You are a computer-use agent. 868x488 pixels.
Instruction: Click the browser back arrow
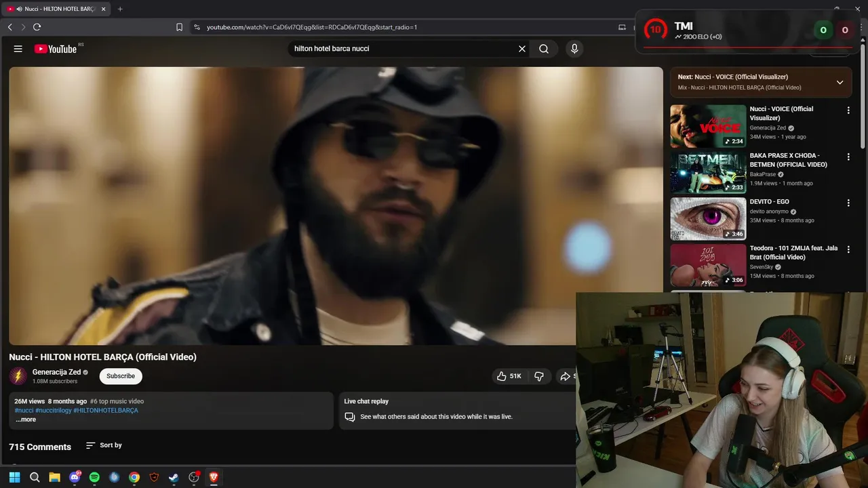point(9,27)
